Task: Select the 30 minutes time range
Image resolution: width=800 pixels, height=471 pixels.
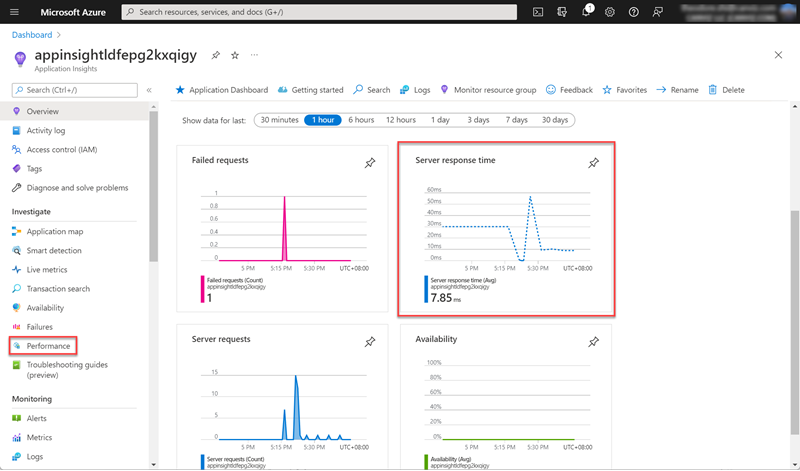Action: click(x=279, y=120)
